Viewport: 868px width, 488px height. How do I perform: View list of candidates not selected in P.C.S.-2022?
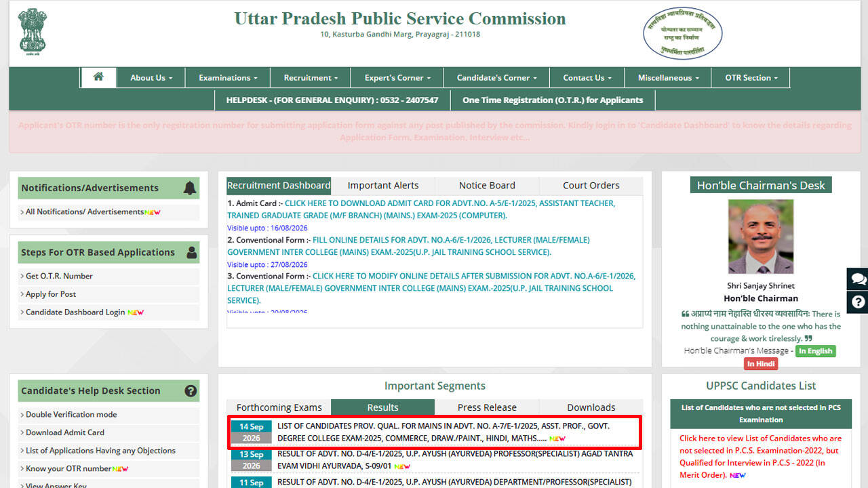coord(760,457)
